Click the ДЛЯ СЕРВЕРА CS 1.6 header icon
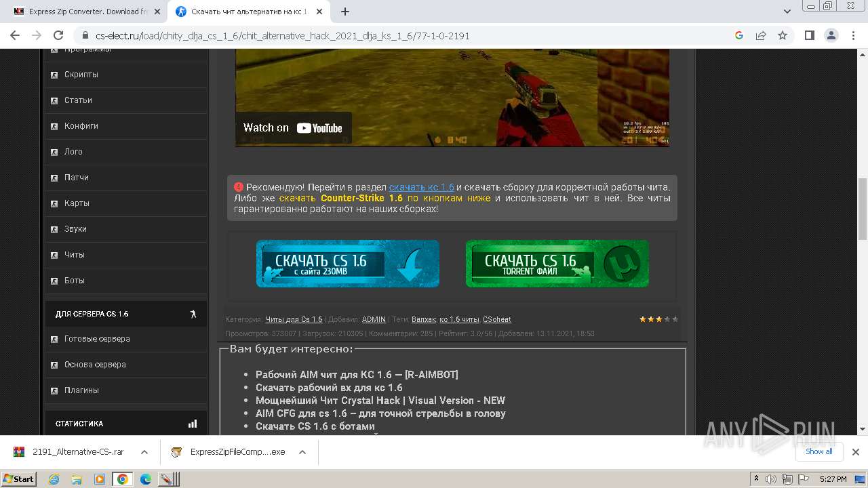Viewport: 868px width, 488px height. (193, 314)
